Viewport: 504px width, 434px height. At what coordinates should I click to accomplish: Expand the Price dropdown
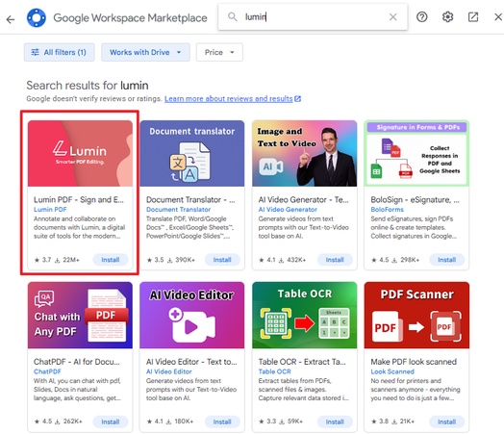tap(219, 52)
